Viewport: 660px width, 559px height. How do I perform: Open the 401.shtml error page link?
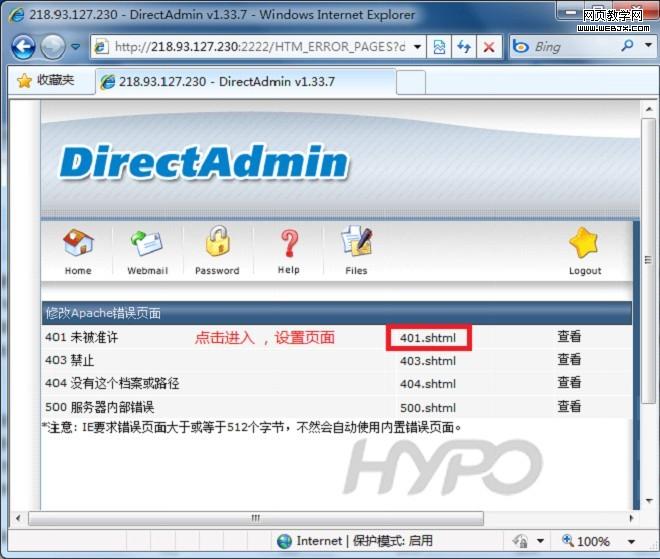click(x=427, y=338)
